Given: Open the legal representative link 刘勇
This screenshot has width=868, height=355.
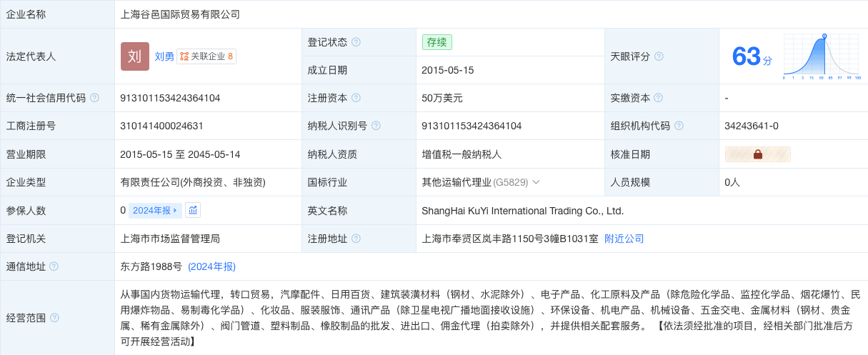Looking at the screenshot, I should pos(164,56).
